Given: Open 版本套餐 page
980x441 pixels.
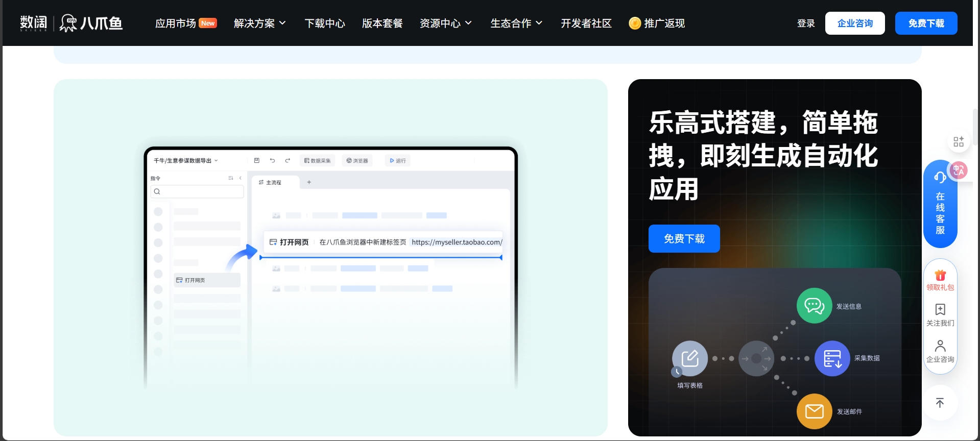Looking at the screenshot, I should (x=382, y=23).
